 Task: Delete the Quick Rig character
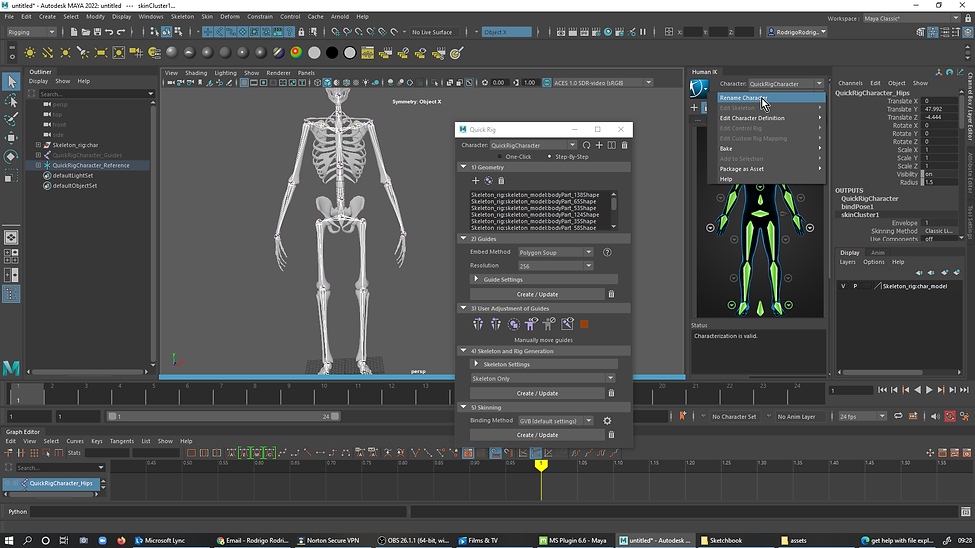click(x=624, y=145)
